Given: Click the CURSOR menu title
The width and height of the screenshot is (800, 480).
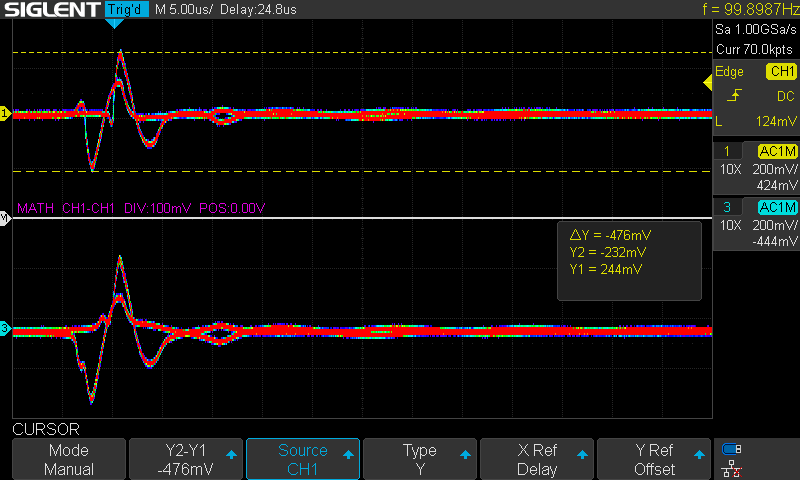Looking at the screenshot, I should click(x=46, y=429).
